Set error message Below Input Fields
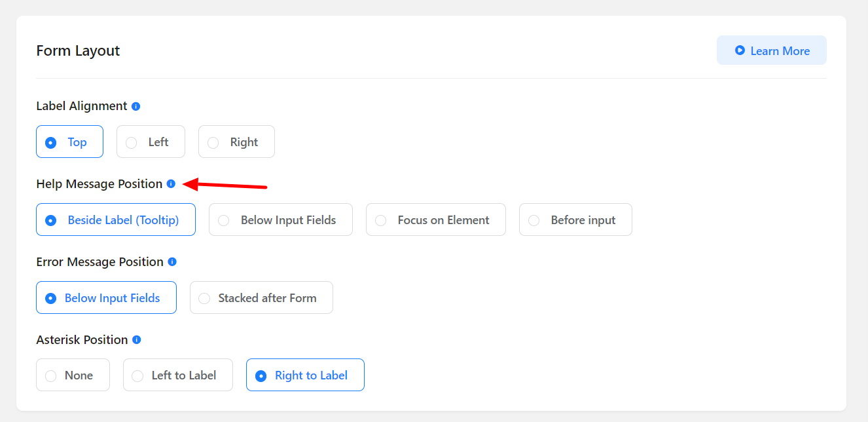Image resolution: width=868 pixels, height=422 pixels. pyautogui.click(x=106, y=298)
